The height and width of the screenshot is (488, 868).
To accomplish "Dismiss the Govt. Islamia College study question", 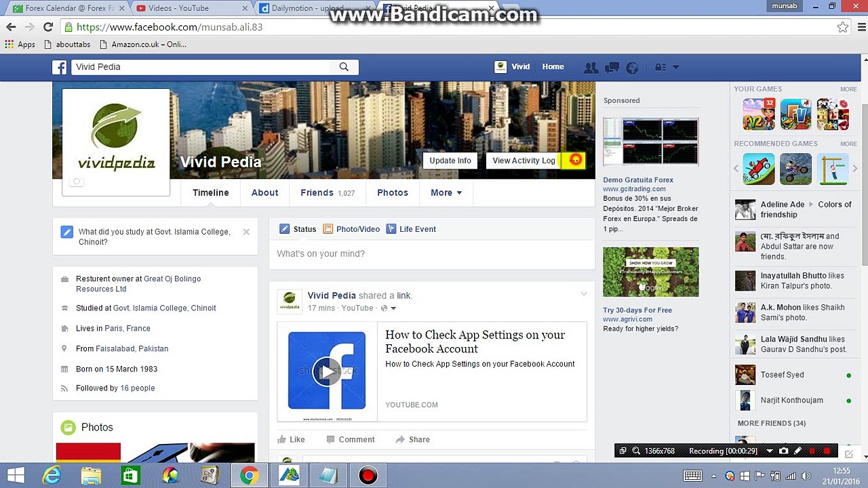I will 246,232.
